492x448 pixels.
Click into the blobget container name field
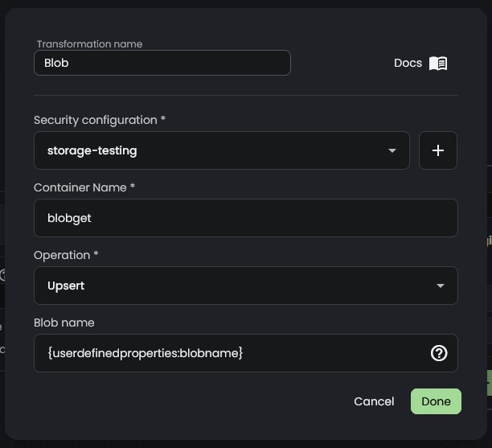pos(245,218)
